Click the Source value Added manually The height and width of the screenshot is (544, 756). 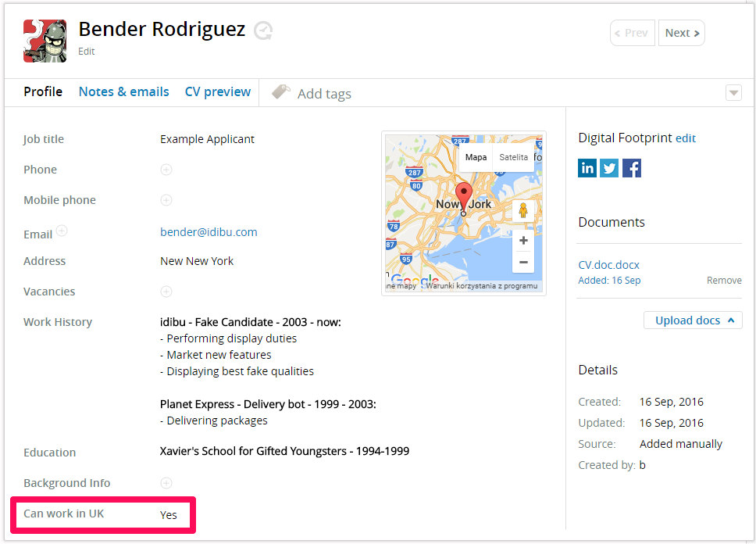coord(681,444)
